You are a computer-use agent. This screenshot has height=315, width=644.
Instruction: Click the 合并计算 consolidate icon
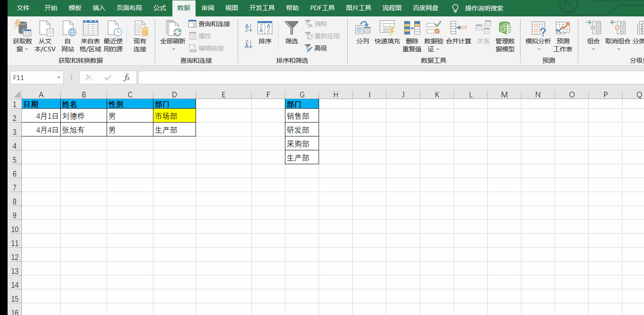pyautogui.click(x=459, y=29)
